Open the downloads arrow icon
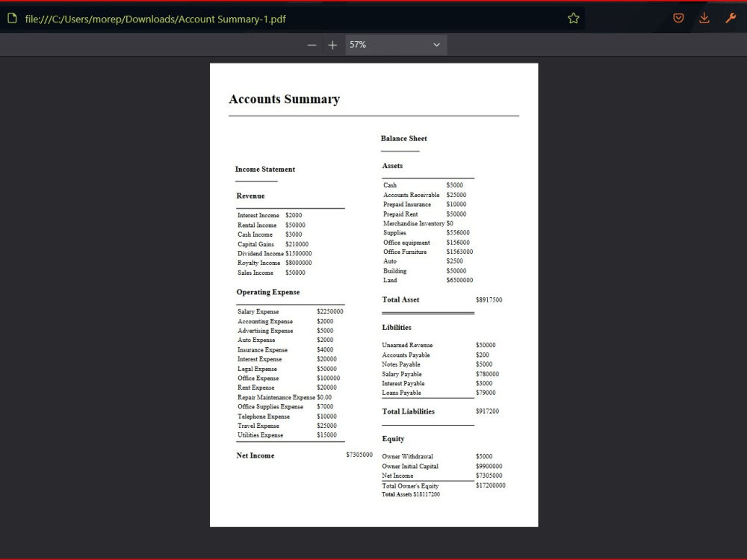The image size is (747, 560). 704,19
